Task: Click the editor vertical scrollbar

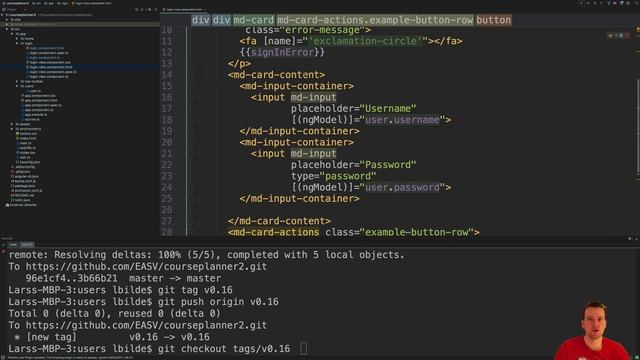Action: pyautogui.click(x=638, y=127)
